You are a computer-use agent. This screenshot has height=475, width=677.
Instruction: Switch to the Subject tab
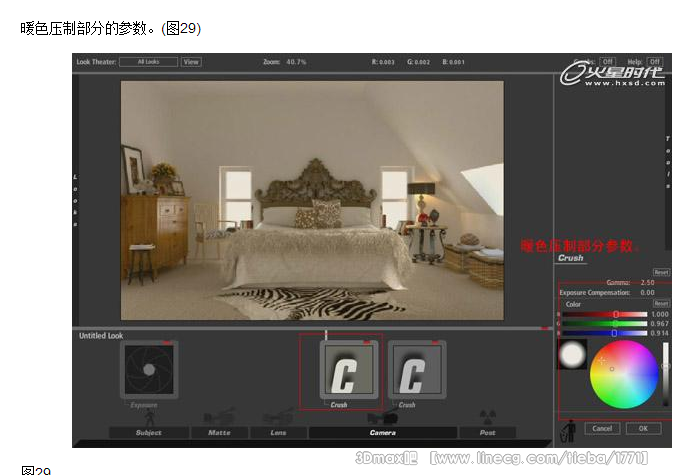(x=149, y=433)
